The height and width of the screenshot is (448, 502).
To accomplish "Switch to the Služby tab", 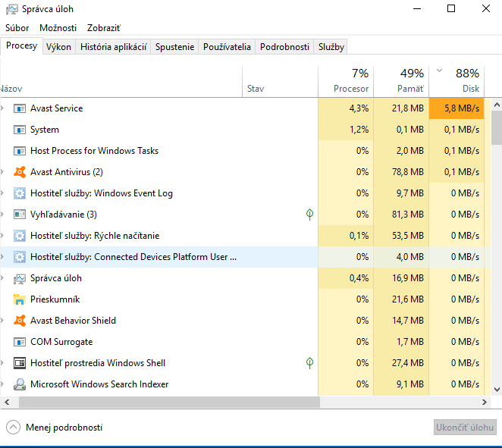I will (x=331, y=47).
